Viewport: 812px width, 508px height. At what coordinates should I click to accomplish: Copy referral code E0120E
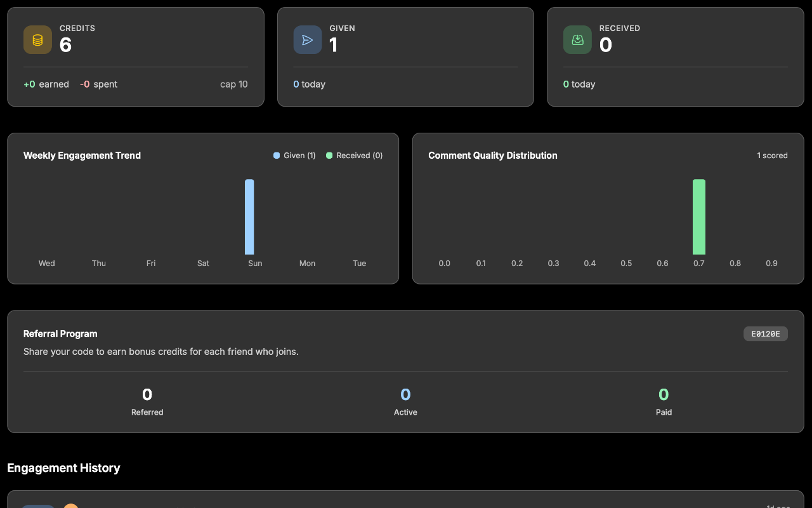click(765, 333)
